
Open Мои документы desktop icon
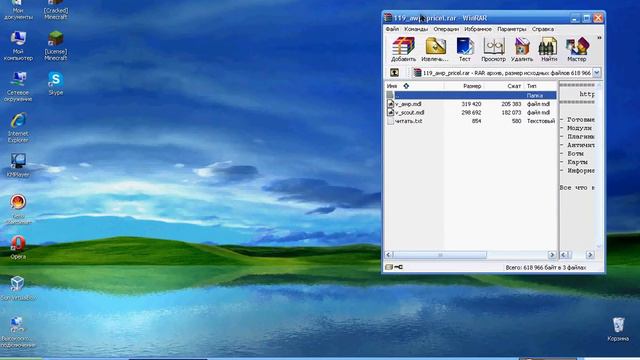click(x=18, y=10)
